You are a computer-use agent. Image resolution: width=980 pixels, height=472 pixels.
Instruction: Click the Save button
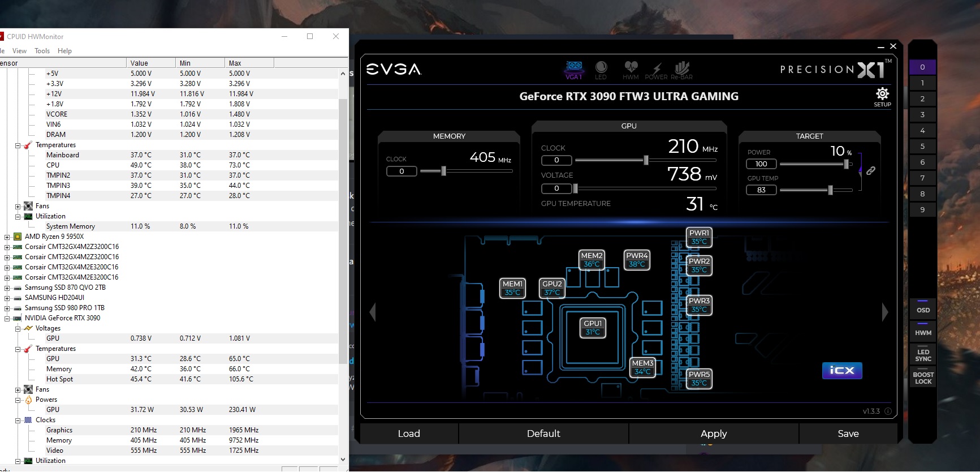pos(848,434)
